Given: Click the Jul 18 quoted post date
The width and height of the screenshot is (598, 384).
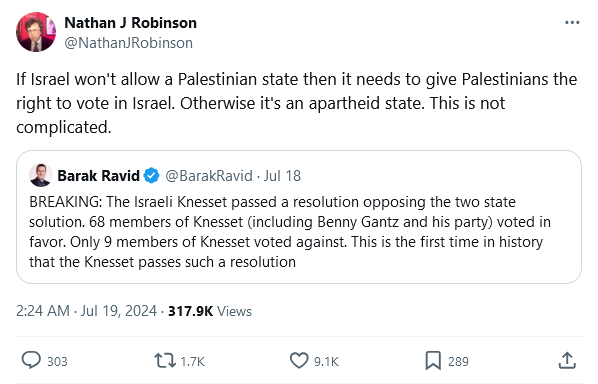Looking at the screenshot, I should [x=282, y=176].
